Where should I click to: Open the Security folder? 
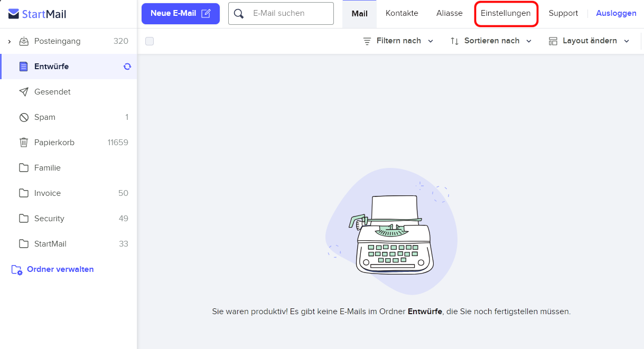coord(69,219)
